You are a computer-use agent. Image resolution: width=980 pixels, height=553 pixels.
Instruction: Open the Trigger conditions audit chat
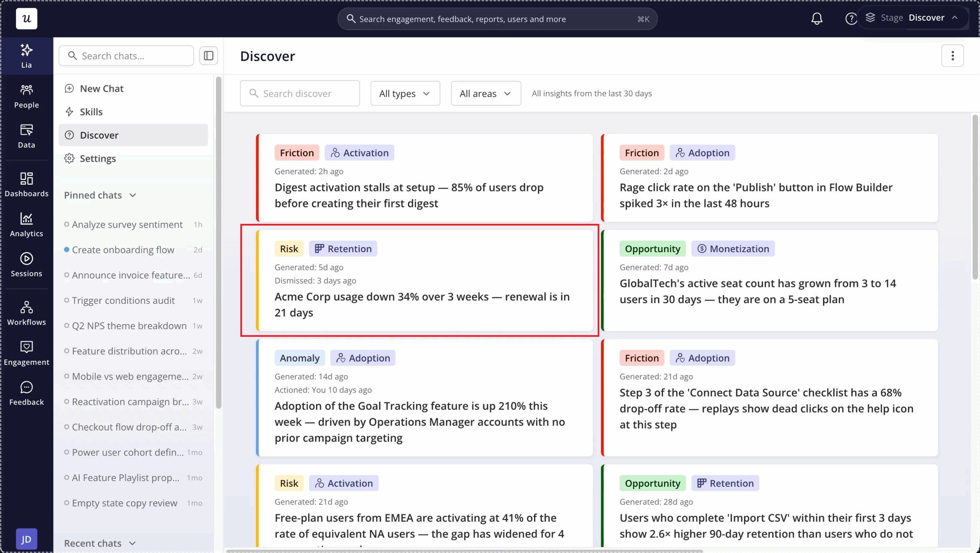pos(133,300)
